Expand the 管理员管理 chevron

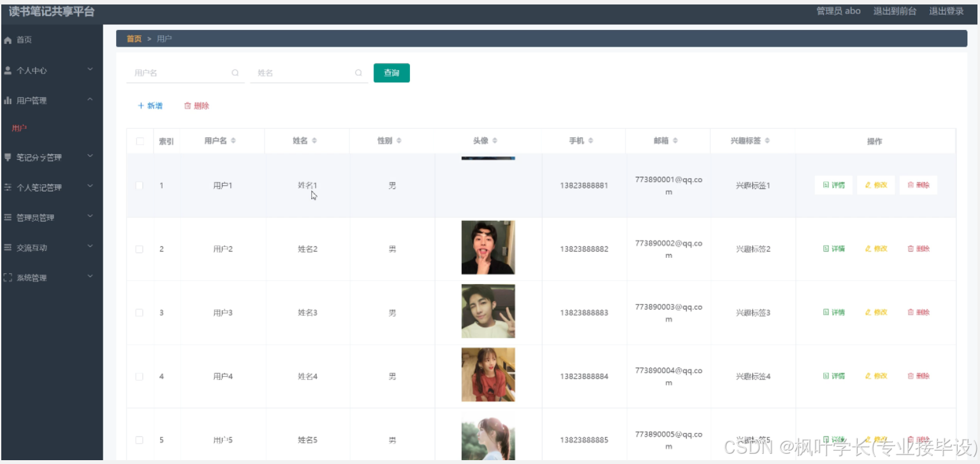coord(90,216)
